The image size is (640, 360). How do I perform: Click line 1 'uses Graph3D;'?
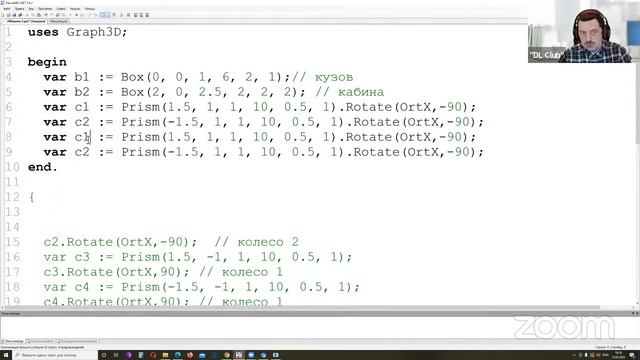[78, 32]
